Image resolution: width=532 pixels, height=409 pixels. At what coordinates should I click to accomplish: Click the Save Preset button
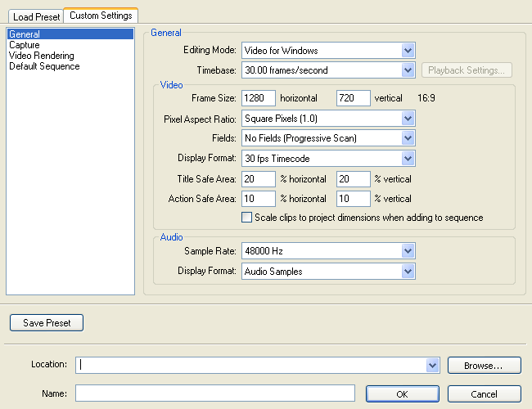point(47,322)
